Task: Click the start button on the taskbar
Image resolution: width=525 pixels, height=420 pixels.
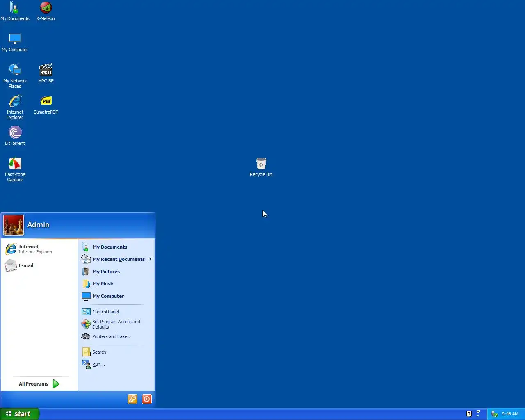Action: (x=19, y=414)
